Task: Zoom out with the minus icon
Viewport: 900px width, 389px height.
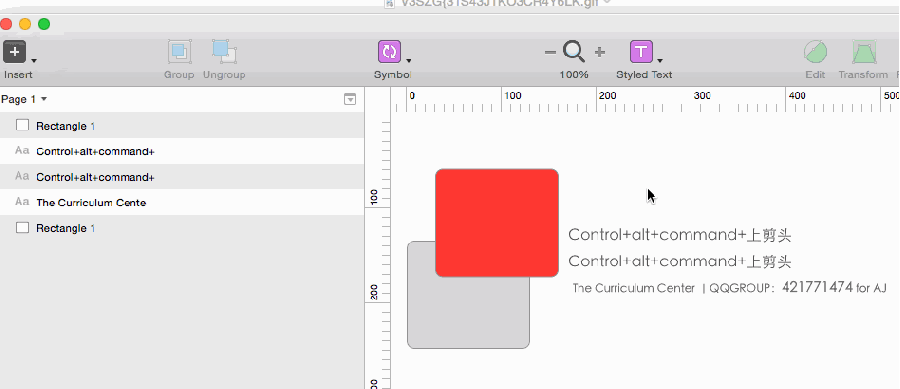Action: [x=550, y=52]
